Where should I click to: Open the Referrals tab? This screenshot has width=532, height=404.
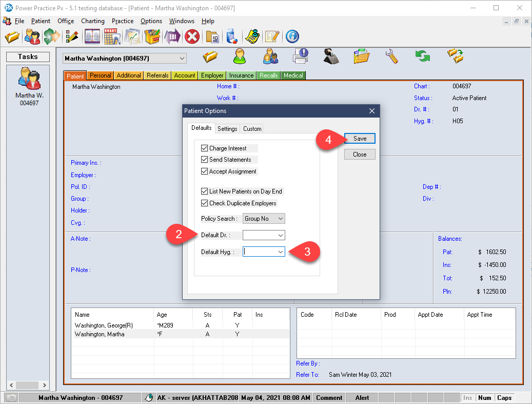[157, 75]
